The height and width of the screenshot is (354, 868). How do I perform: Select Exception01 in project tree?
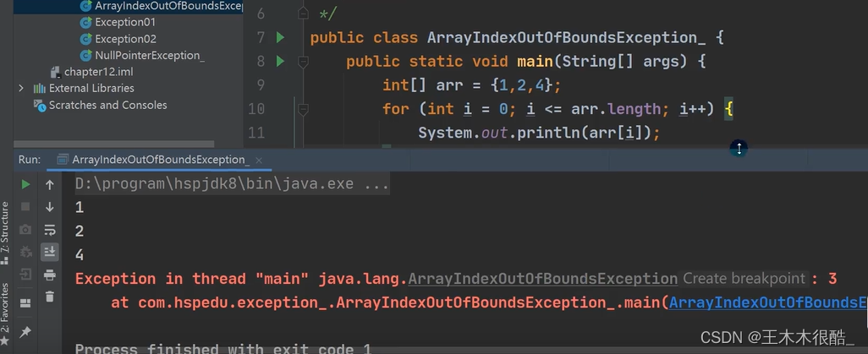click(x=125, y=23)
